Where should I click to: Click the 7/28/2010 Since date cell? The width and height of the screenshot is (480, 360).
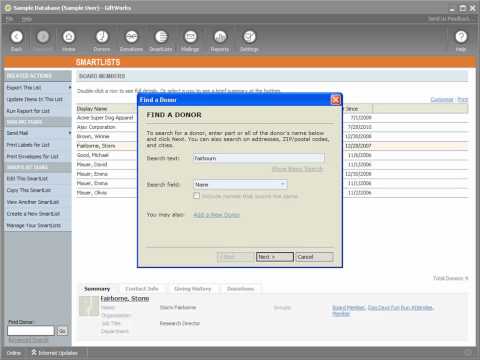[360, 127]
